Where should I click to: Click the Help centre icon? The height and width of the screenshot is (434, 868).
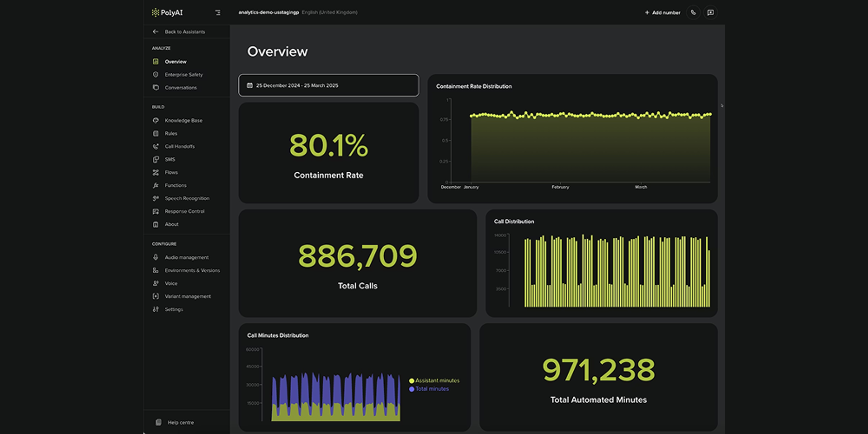coord(159,422)
